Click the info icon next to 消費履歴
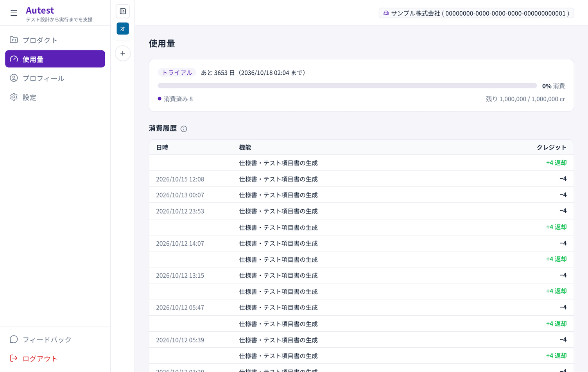Screen dimensions: 588x372 184,129
